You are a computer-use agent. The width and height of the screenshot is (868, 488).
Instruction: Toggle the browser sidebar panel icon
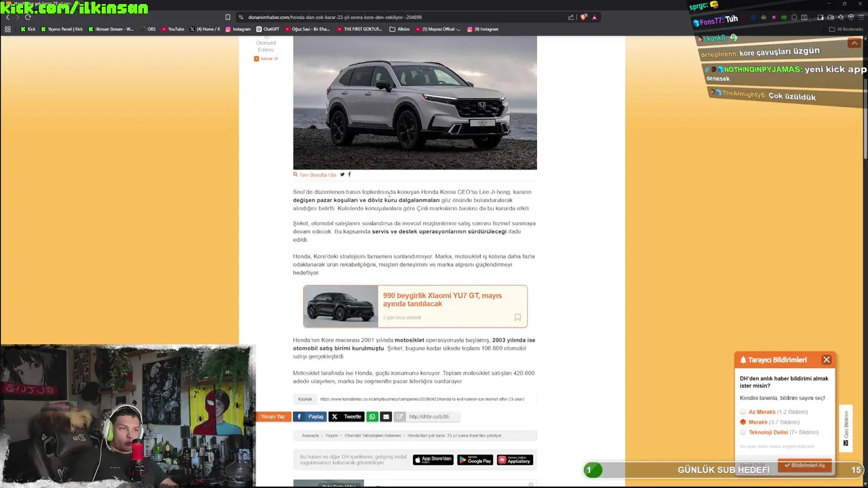coord(820,17)
